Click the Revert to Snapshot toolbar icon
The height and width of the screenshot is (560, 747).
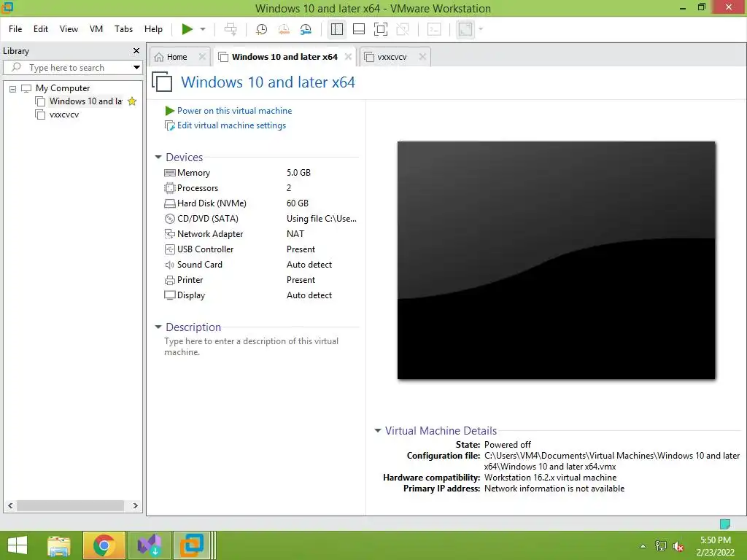click(284, 29)
